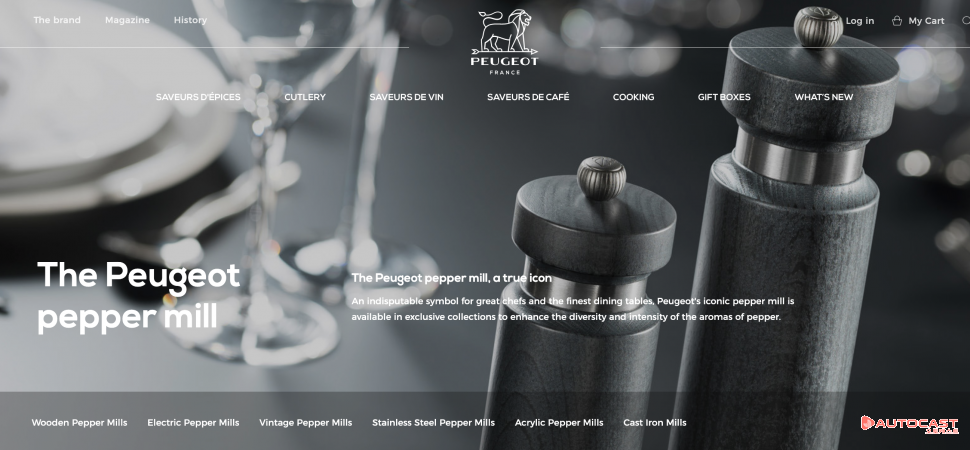The image size is (970, 450).
Task: Click the search magnifier icon
Action: point(966,21)
